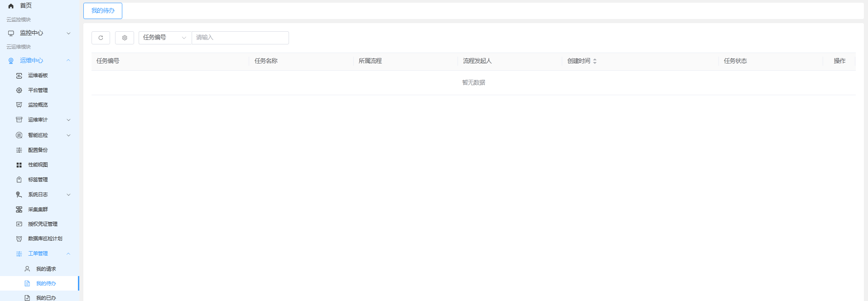
Task: Click the 监控中心 monitor icon
Action: [11, 33]
